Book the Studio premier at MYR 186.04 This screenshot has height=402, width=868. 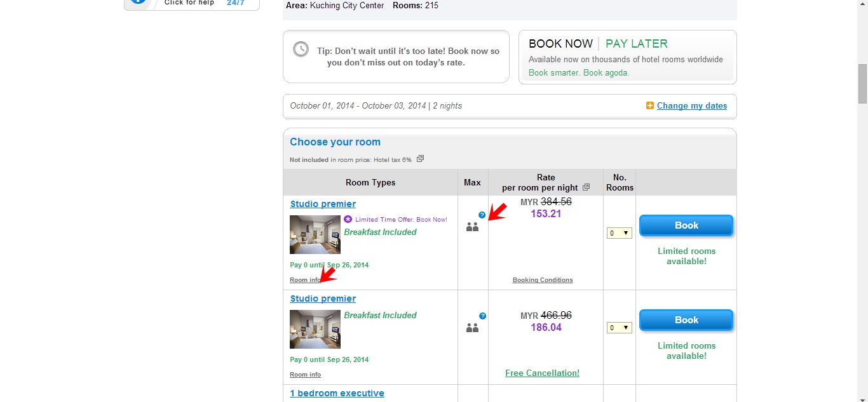(x=686, y=320)
